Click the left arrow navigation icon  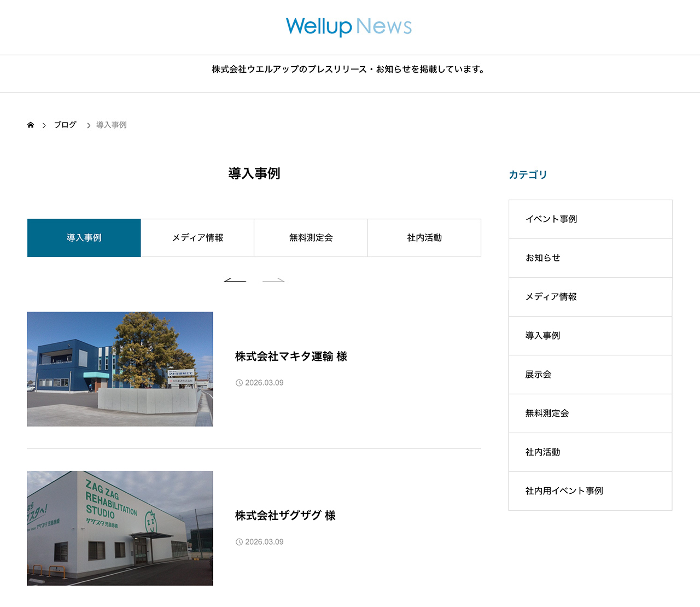pos(235,279)
